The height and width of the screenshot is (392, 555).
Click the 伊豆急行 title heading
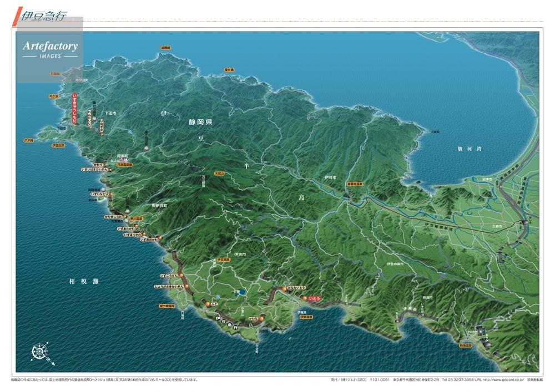(x=43, y=16)
